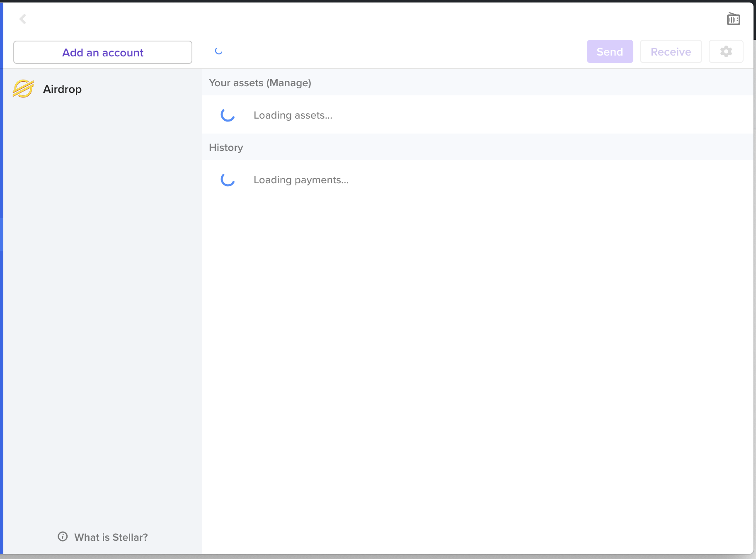
Task: Click Add an account
Action: 102,52
